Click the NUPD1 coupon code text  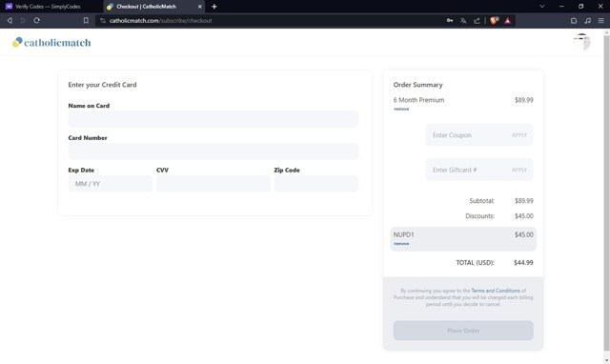click(x=403, y=234)
